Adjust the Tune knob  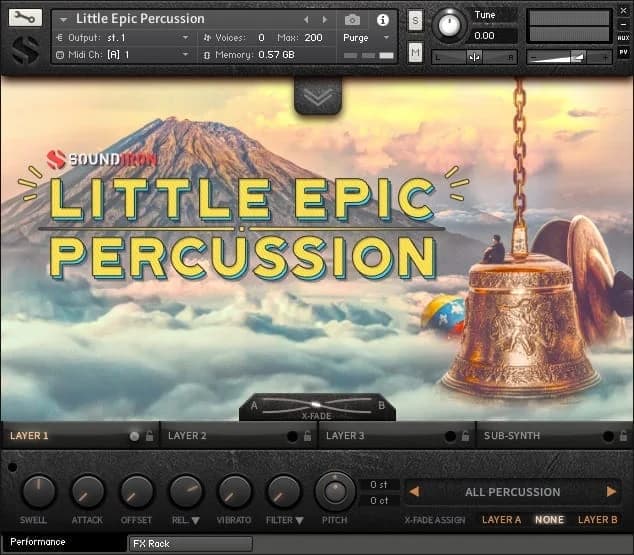[449, 25]
